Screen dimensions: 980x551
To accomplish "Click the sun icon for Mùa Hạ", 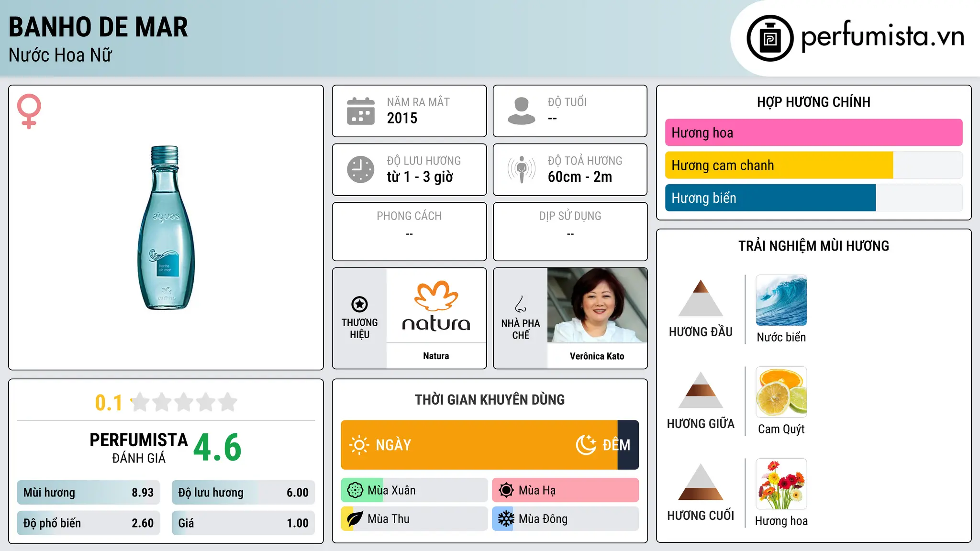I will pyautogui.click(x=506, y=490).
